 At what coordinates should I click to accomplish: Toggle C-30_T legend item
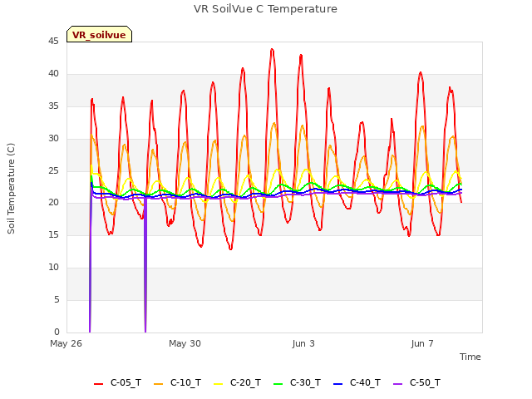[x=297, y=383]
